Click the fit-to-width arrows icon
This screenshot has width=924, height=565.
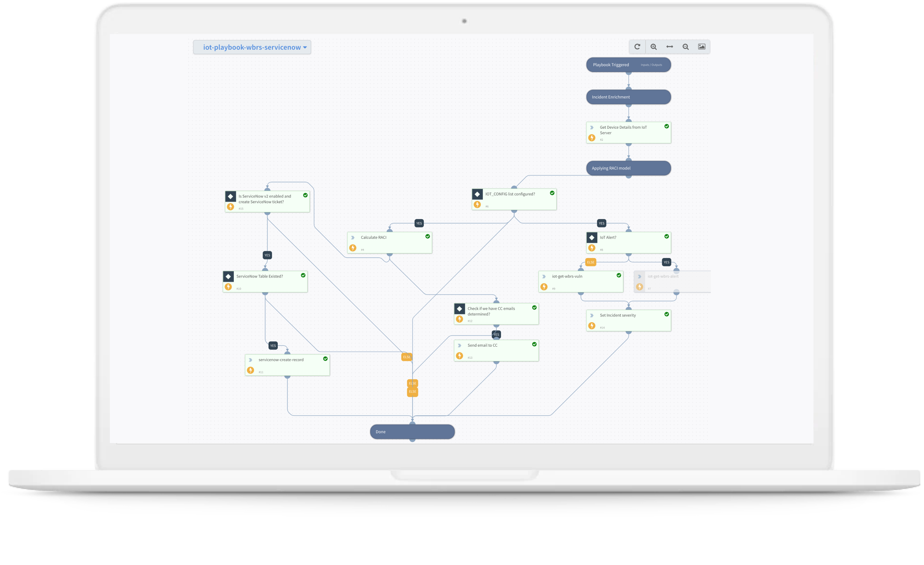point(670,46)
